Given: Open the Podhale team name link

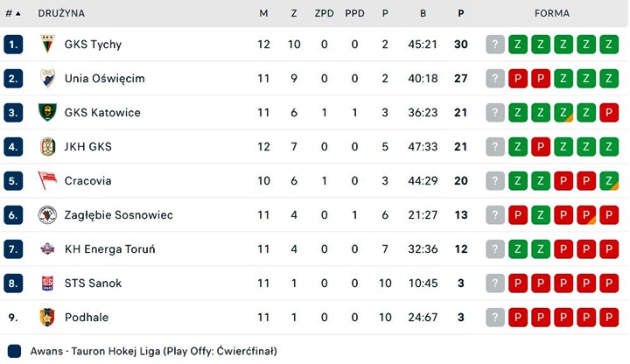Looking at the screenshot, I should [x=87, y=318].
